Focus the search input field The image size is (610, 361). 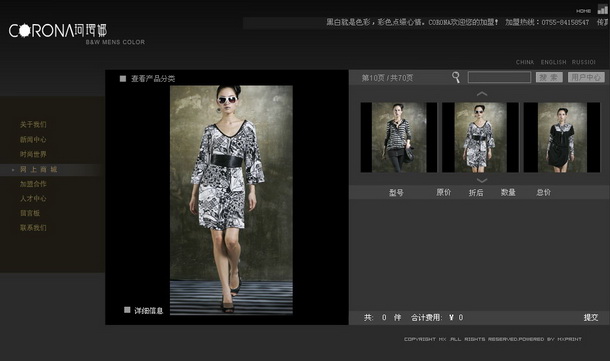[499, 77]
